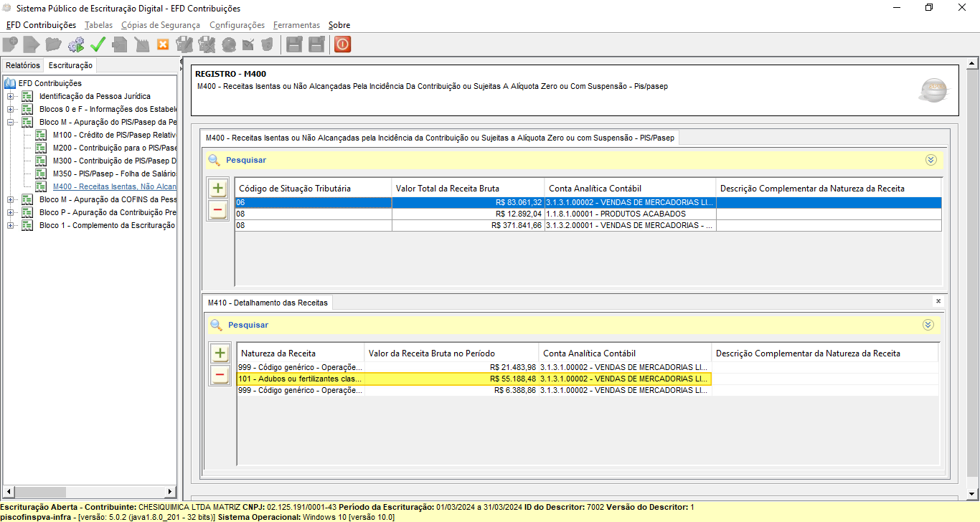The width and height of the screenshot is (980, 522).
Task: Expand the M410 Pesquisar search chevron
Action: pyautogui.click(x=928, y=325)
